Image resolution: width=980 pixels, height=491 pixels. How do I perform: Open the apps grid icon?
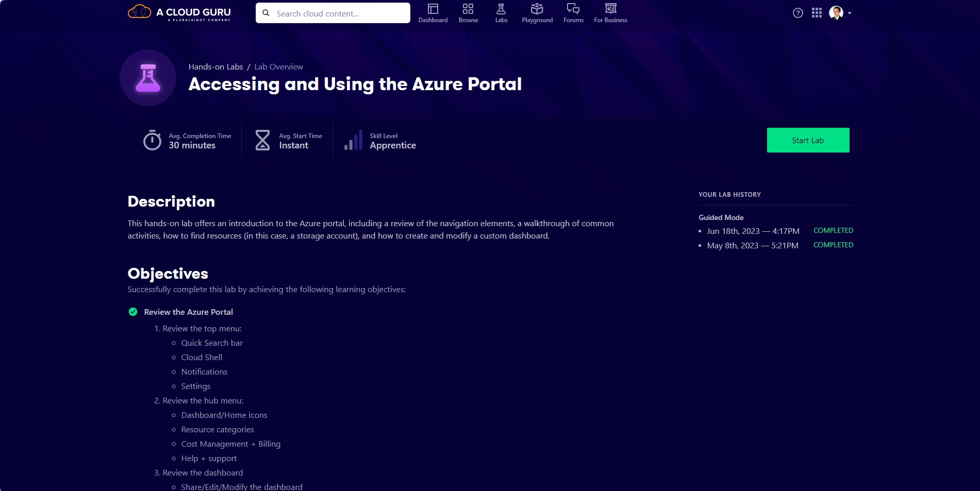[817, 13]
